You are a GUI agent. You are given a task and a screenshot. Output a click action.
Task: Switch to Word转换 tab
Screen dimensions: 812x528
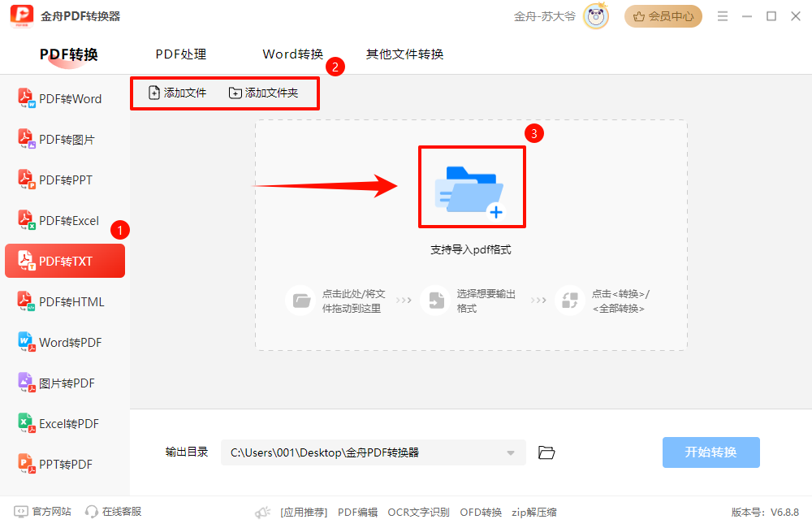(293, 54)
